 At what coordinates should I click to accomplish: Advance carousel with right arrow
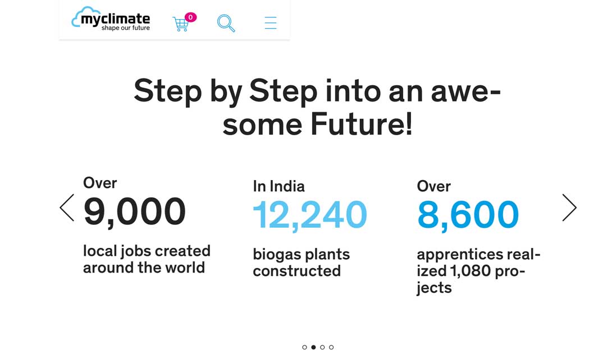point(569,208)
